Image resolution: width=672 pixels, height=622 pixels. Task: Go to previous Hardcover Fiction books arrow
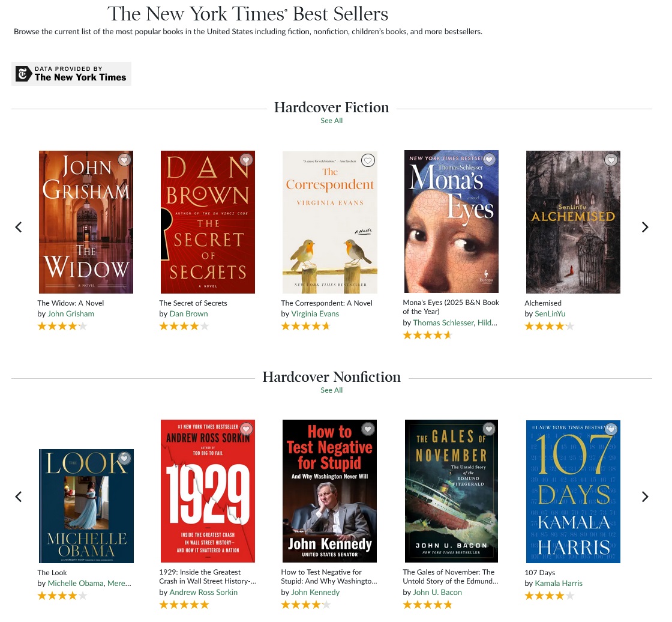19,227
